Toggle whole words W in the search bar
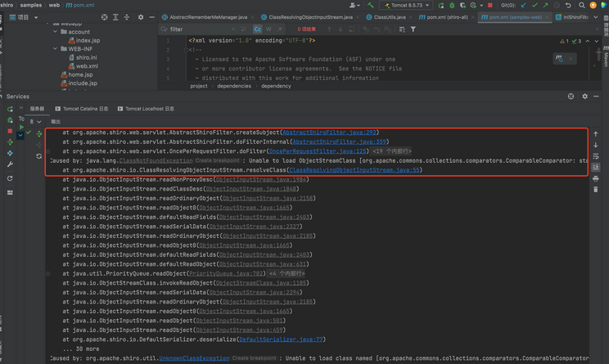The width and height of the screenshot is (609, 364). pyautogui.click(x=268, y=29)
